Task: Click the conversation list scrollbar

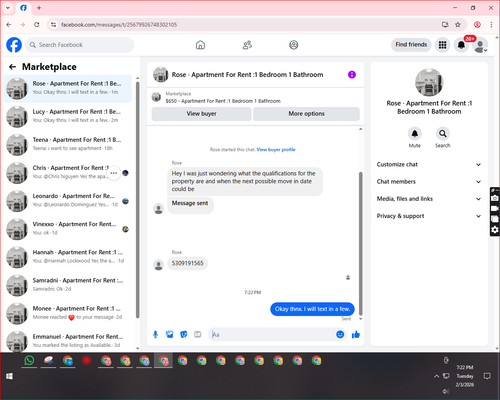Action: point(137,200)
